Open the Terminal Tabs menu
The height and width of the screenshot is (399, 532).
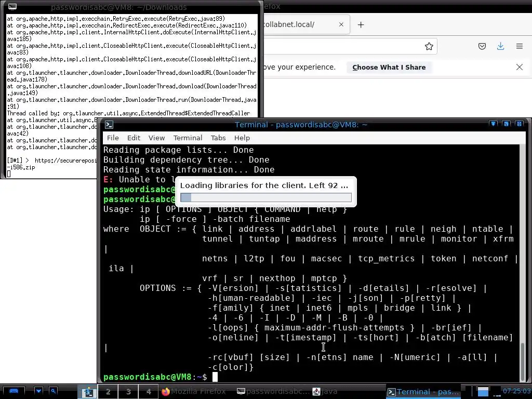coord(218,138)
